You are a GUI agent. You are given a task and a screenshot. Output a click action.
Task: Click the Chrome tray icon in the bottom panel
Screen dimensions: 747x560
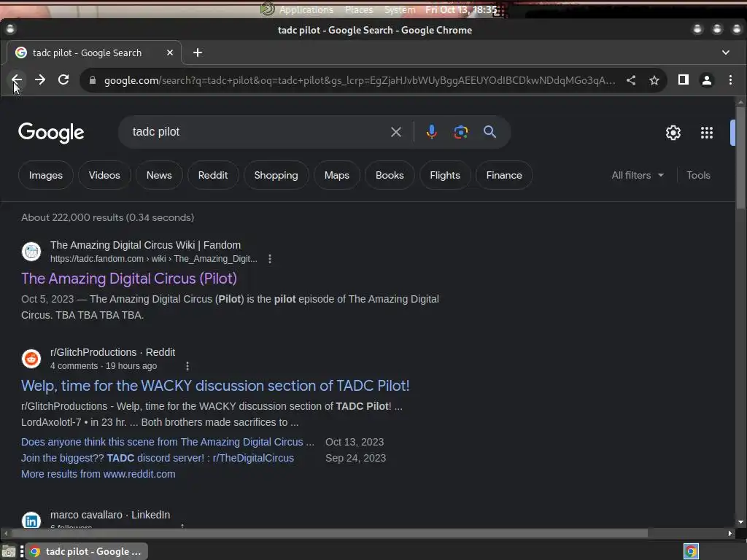tap(692, 551)
